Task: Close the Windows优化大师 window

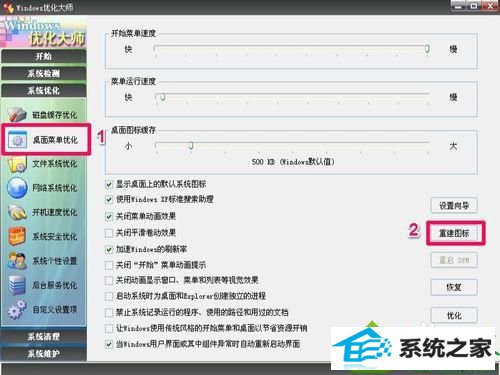Action: click(491, 6)
